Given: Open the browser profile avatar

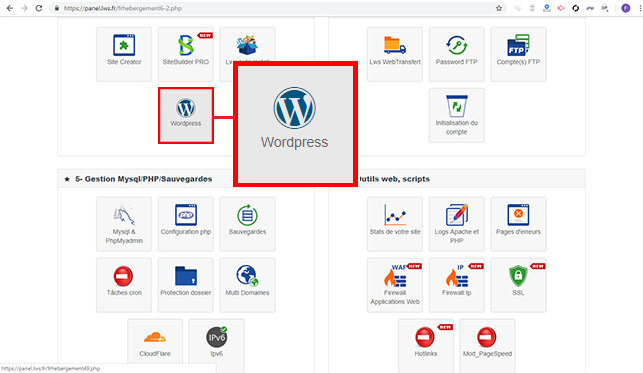Looking at the screenshot, I should point(625,8).
